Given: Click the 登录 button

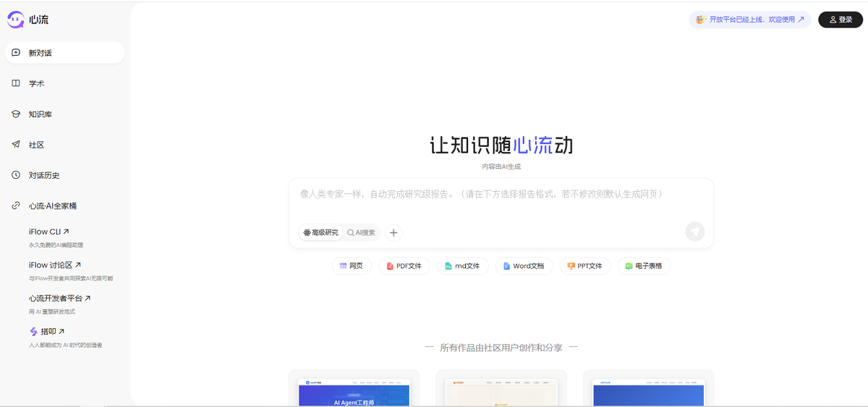Looking at the screenshot, I should tap(840, 20).
